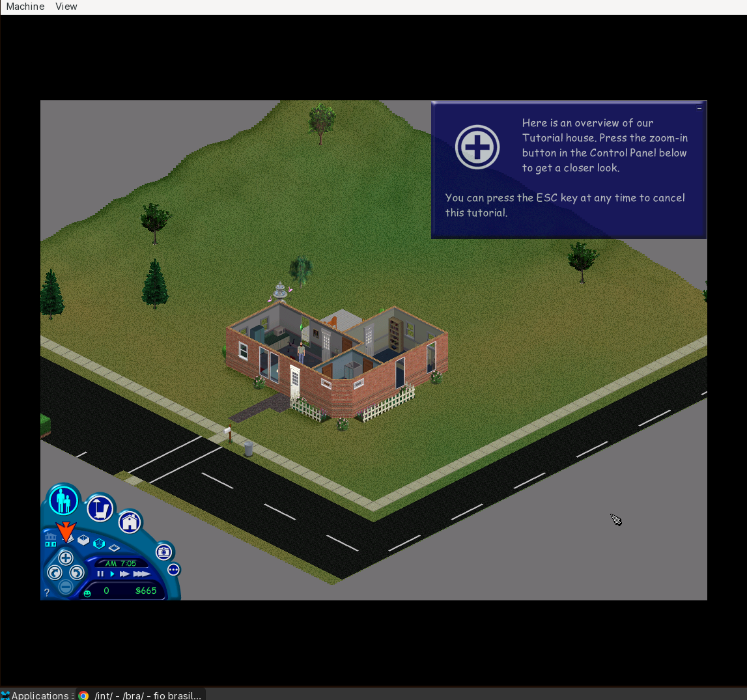Image resolution: width=747 pixels, height=700 pixels.
Task: Click the AM 7:05 game clock
Action: click(x=120, y=563)
